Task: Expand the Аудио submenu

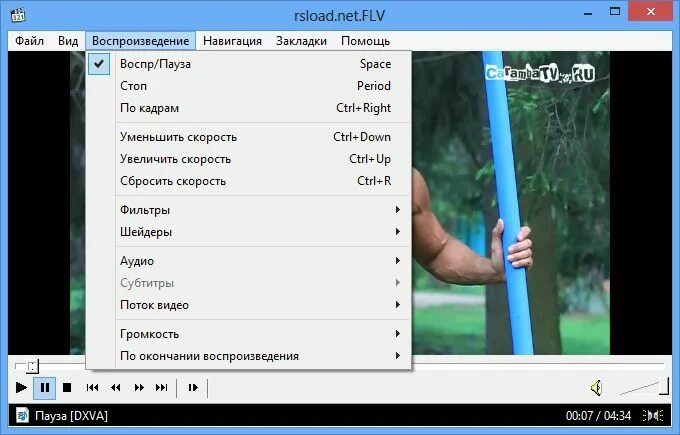Action: tap(249, 261)
